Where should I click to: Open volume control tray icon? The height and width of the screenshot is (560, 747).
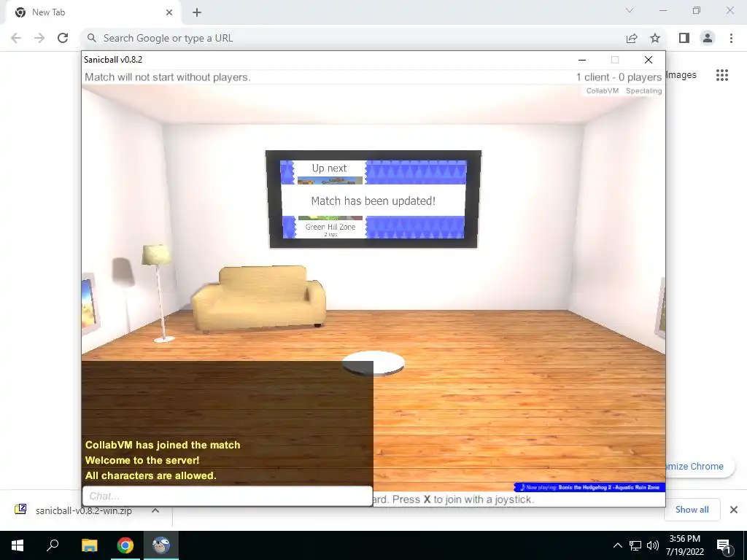click(x=652, y=545)
